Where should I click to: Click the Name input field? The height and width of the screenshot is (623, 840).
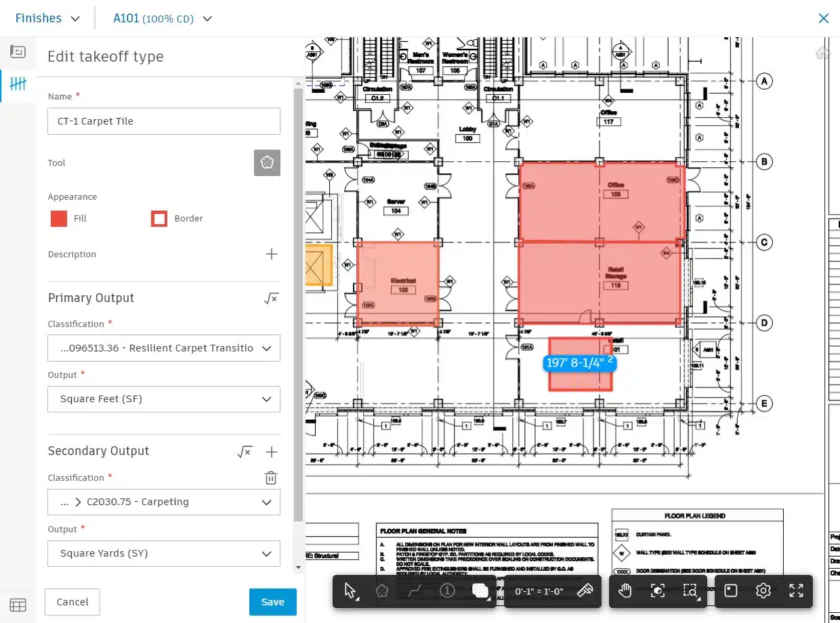[163, 121]
